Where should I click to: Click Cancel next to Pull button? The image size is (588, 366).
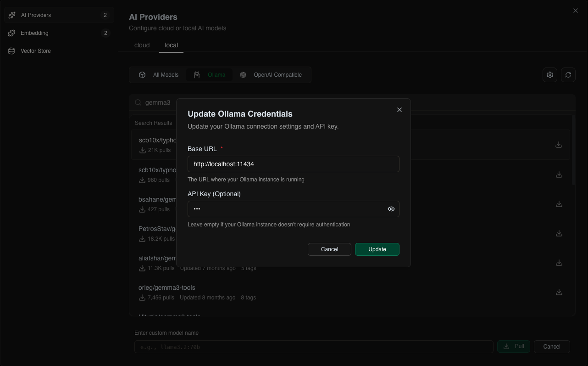pos(552,347)
